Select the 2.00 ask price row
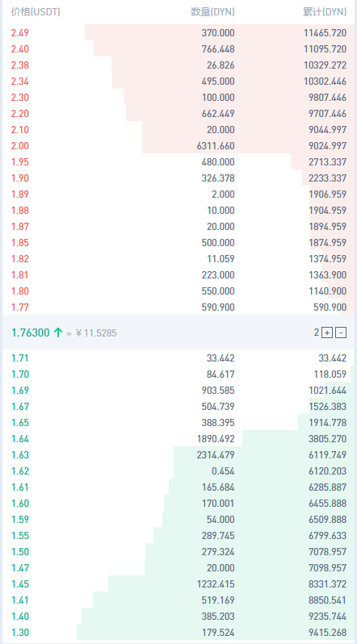The height and width of the screenshot is (644, 357). [x=178, y=146]
